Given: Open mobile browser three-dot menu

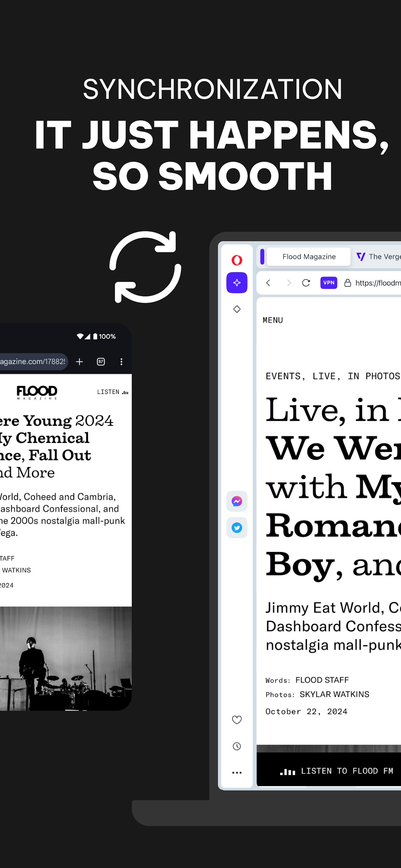Looking at the screenshot, I should tap(121, 362).
